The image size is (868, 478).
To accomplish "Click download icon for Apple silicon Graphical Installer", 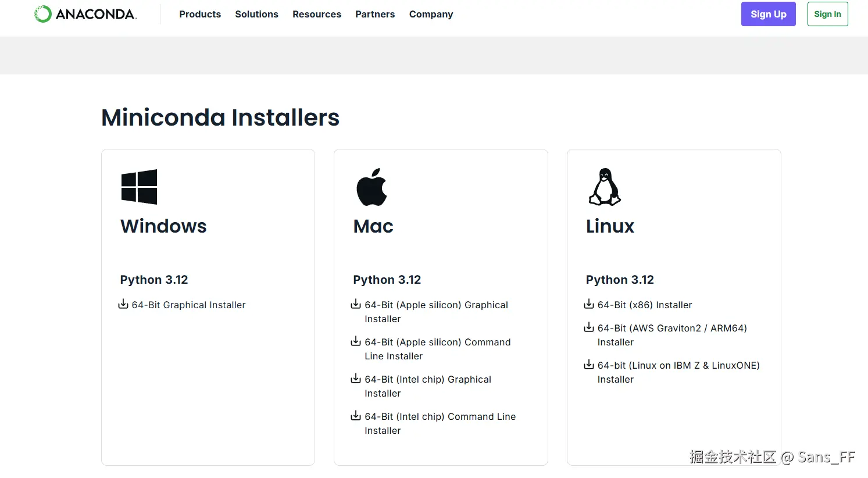I will tap(356, 304).
